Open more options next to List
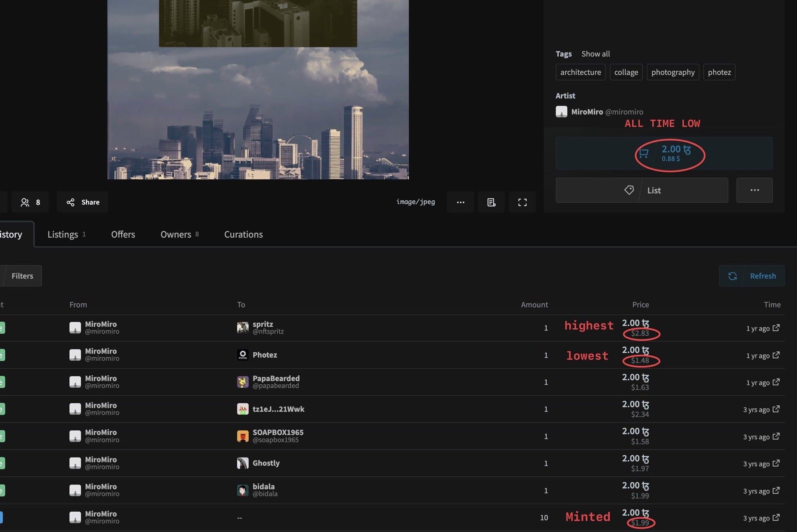Image resolution: width=797 pixels, height=532 pixels. tap(754, 190)
